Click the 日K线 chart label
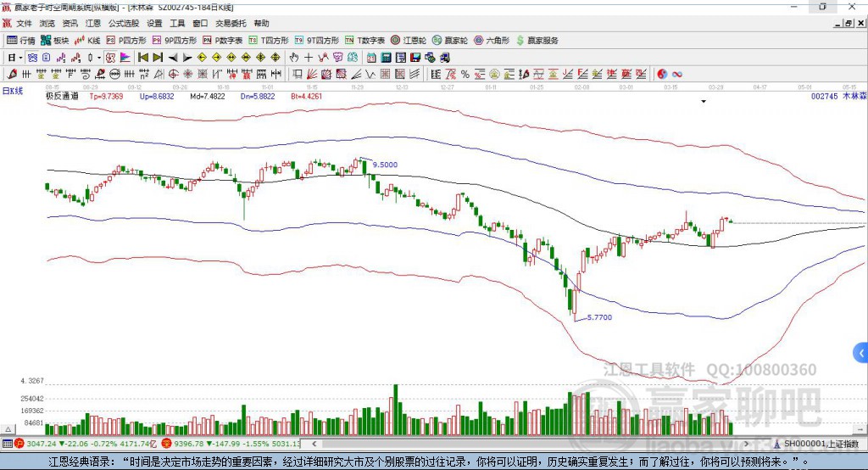 13,91
